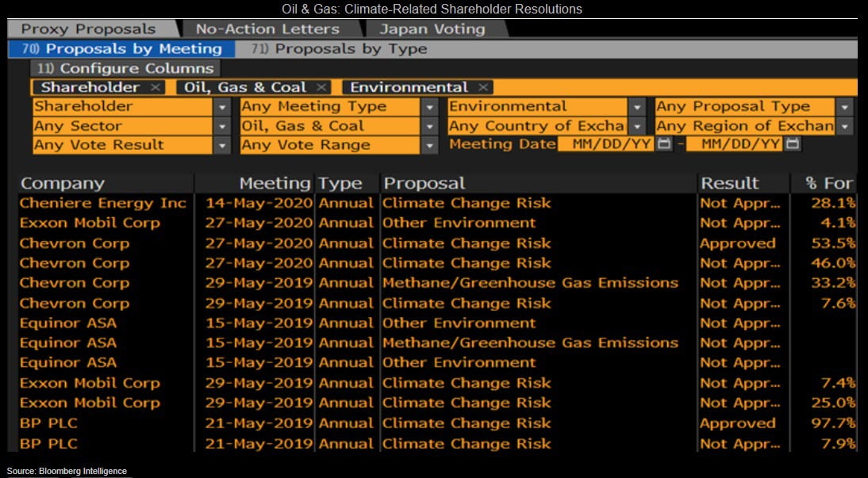Expand the Any Meeting Type dropdown
This screenshot has height=478, width=868.
(429, 107)
